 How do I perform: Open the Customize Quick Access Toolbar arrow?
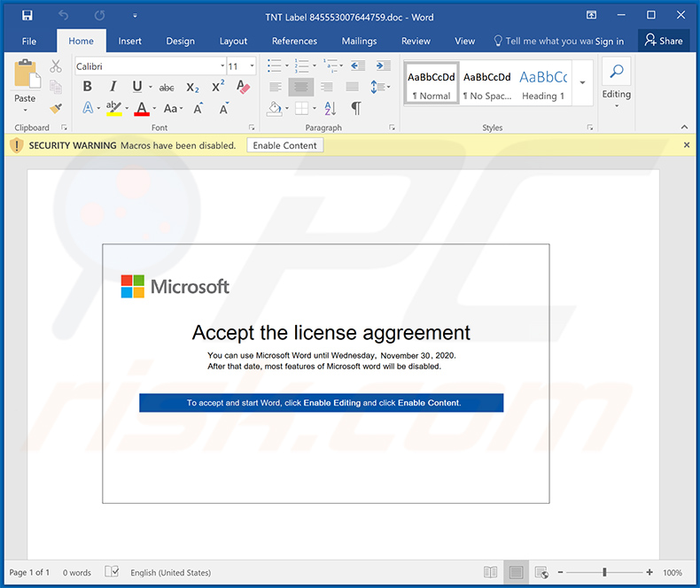pos(135,16)
